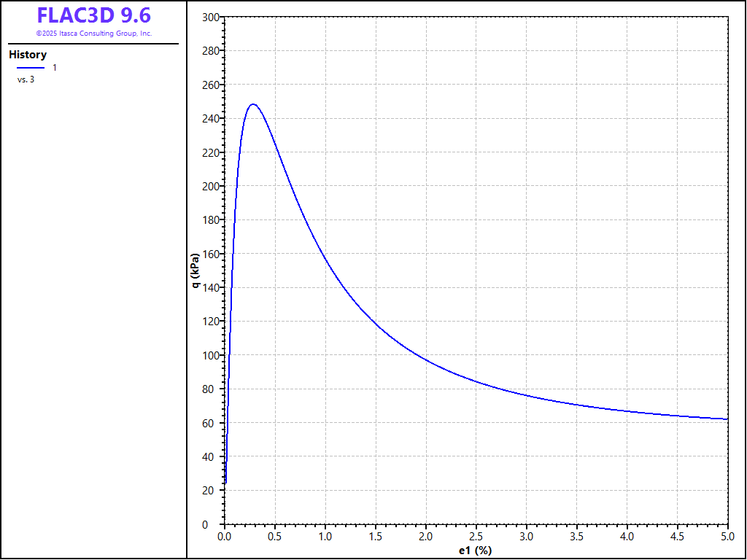Click the curve's right end at 5.0%
This screenshot has width=747, height=560.
point(727,419)
